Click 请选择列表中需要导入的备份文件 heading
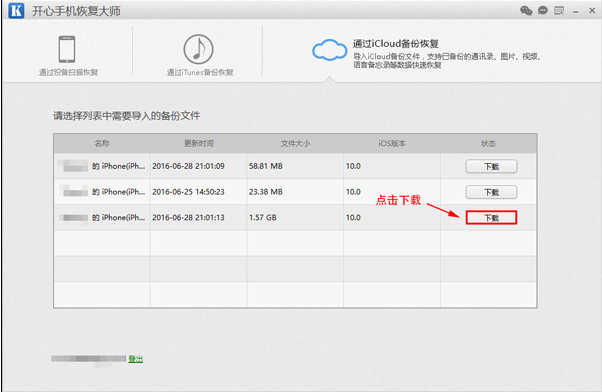Image resolution: width=602 pixels, height=392 pixels. (x=126, y=116)
